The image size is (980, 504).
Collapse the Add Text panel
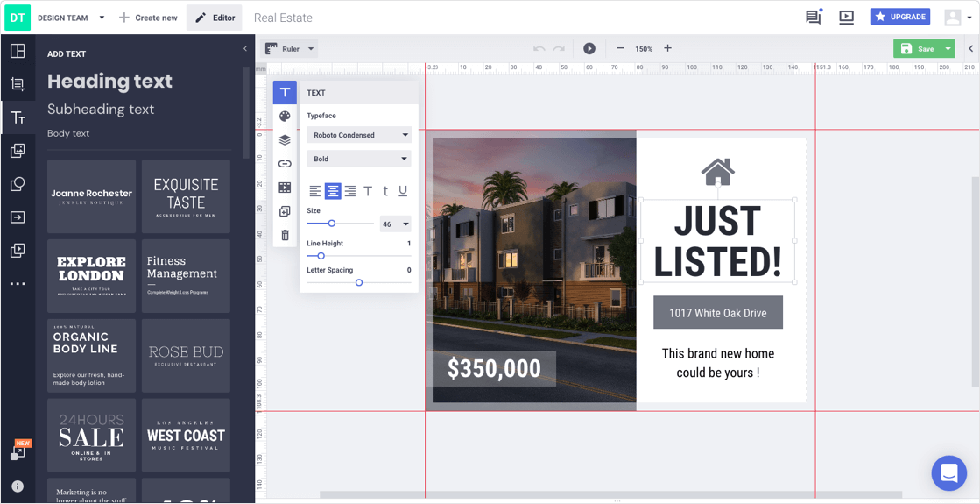tap(245, 49)
